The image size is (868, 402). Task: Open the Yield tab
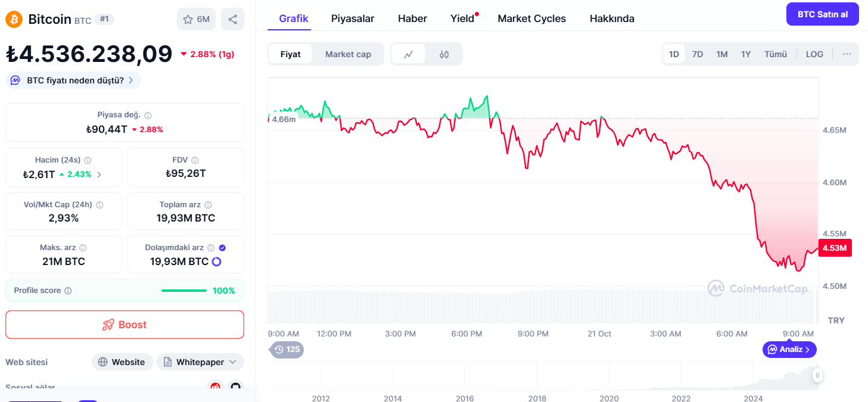pos(462,18)
